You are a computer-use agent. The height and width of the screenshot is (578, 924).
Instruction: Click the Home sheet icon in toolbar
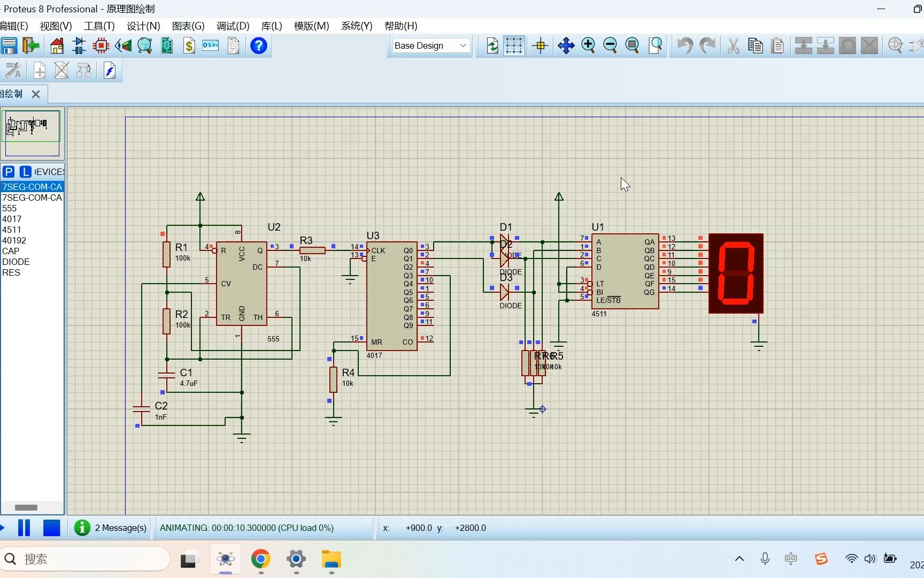[57, 45]
